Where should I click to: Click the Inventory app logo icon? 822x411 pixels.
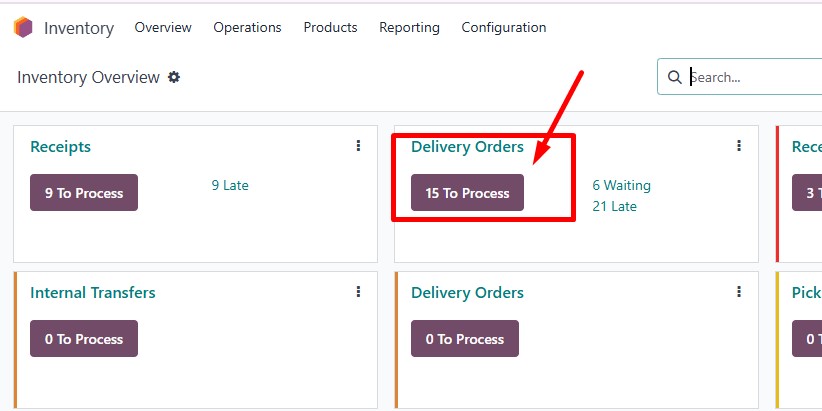23,27
